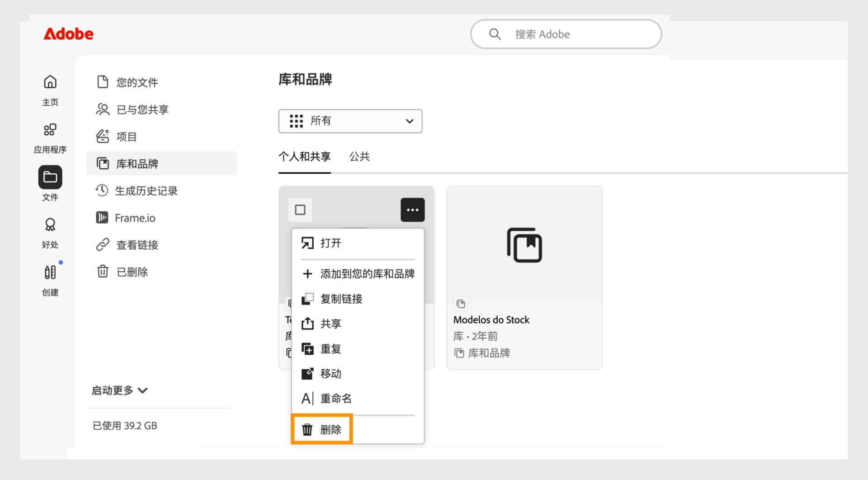Click 已使用 39.2 GB storage text

pos(125,426)
